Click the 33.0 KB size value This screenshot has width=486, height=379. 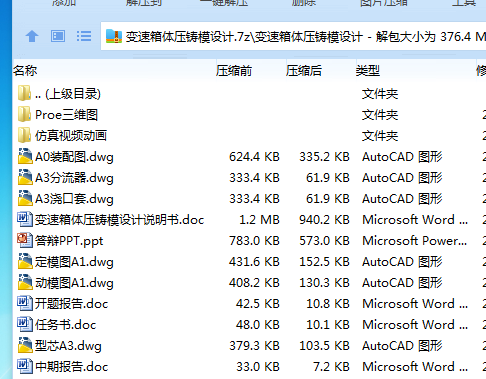[258, 367]
